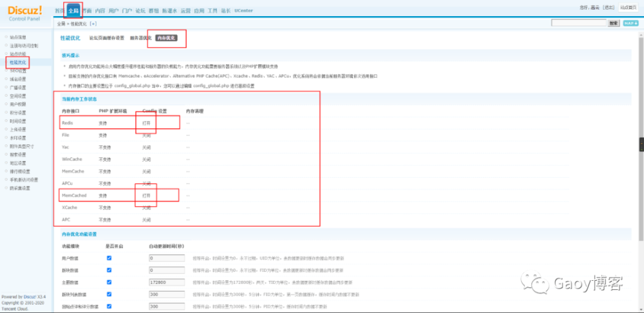Click the [+] add-to-favorites link in breadcrumb
The image size is (644, 313).
click(93, 24)
